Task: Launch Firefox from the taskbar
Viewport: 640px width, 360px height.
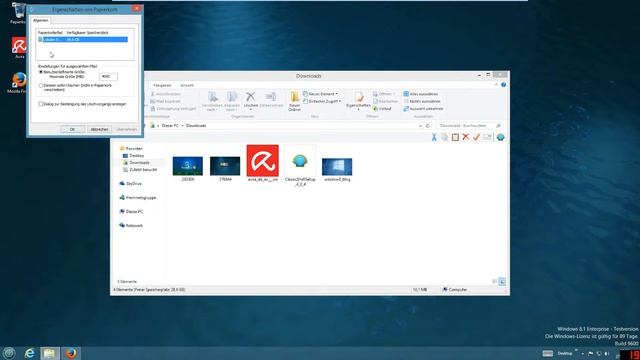Action: [x=71, y=353]
